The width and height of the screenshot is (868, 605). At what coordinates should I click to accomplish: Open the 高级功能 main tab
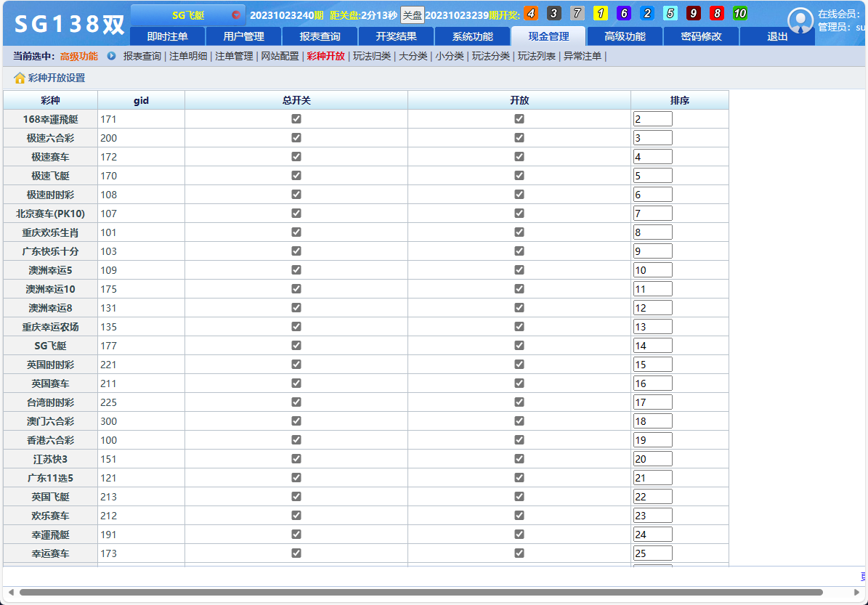(x=625, y=36)
